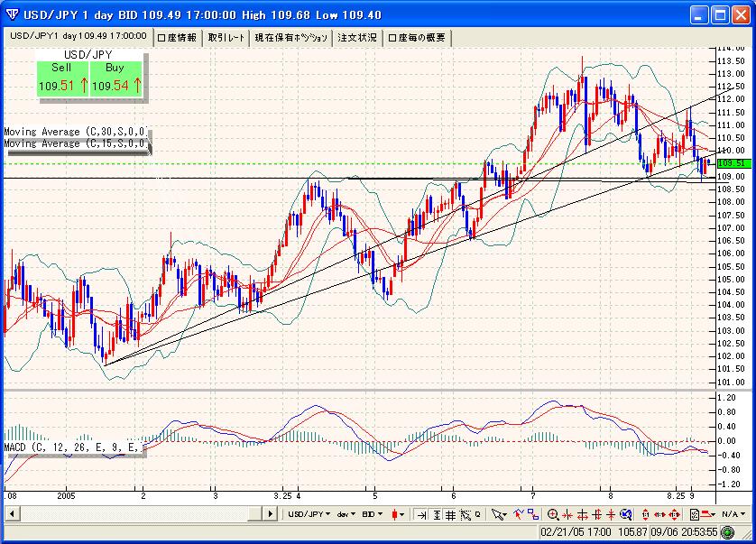Open the 注文状況 tab
The width and height of the screenshot is (756, 544).
pos(354,39)
